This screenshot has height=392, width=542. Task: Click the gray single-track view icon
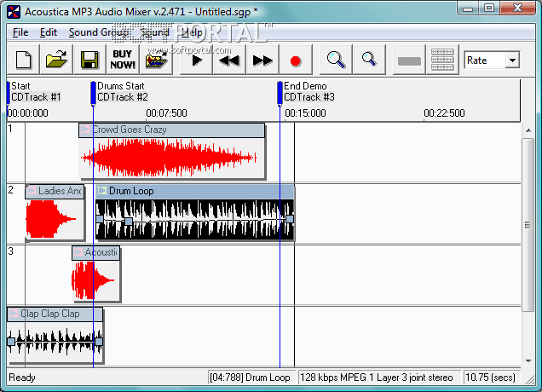pyautogui.click(x=409, y=60)
